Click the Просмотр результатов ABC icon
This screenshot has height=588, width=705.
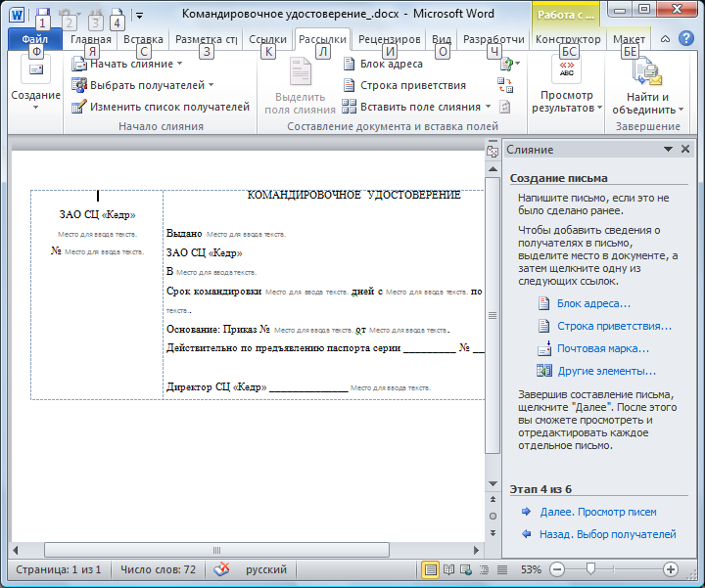click(x=567, y=70)
